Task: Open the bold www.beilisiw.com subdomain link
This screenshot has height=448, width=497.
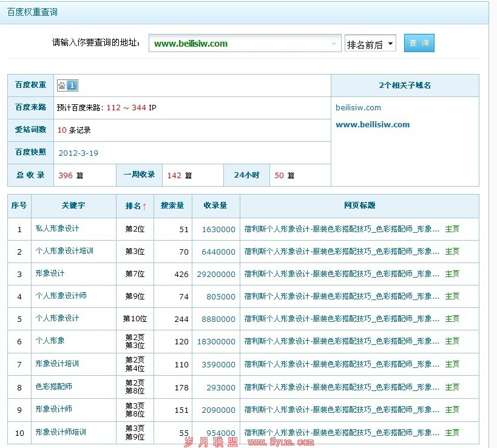Action: click(373, 124)
